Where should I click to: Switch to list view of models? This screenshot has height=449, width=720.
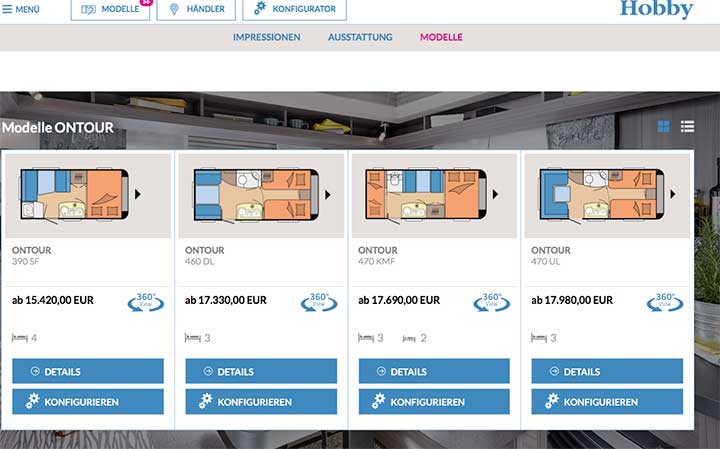(x=687, y=126)
